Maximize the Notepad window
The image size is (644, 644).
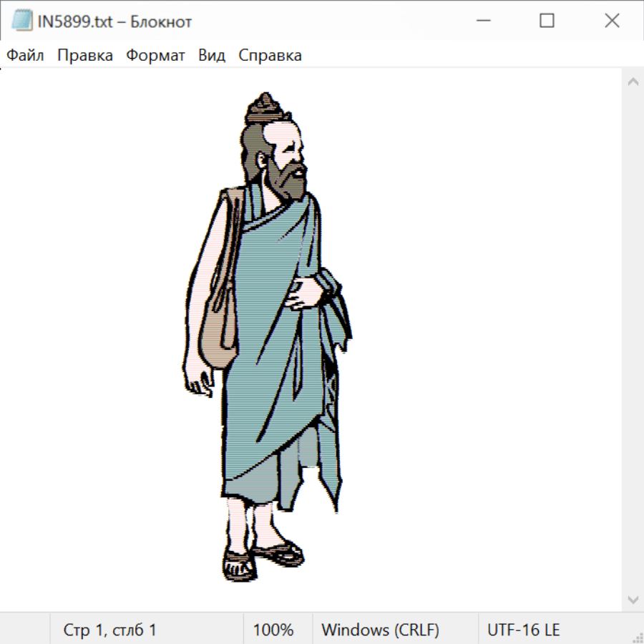coord(547,21)
